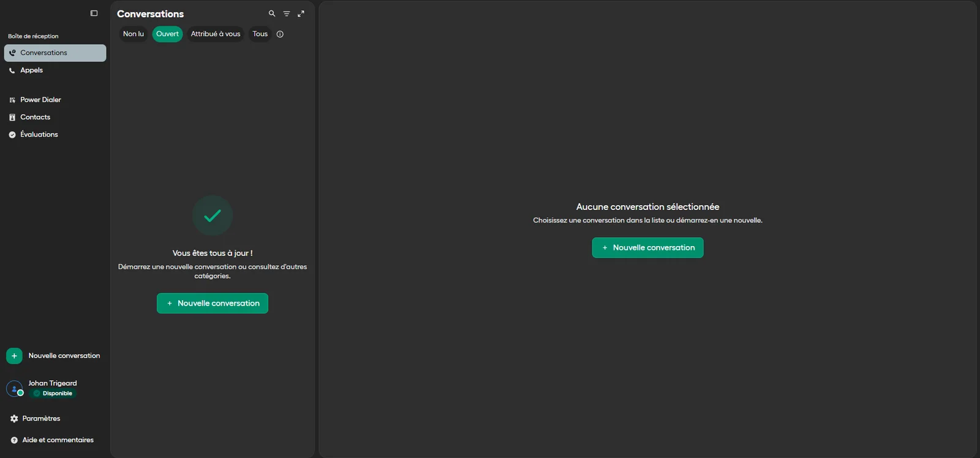Open Aide et commentaires
This screenshot has width=980, height=458.
pos(55,440)
